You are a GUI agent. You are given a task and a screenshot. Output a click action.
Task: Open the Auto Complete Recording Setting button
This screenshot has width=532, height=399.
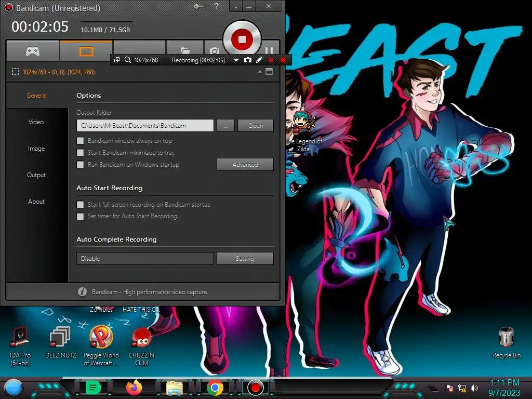(245, 259)
